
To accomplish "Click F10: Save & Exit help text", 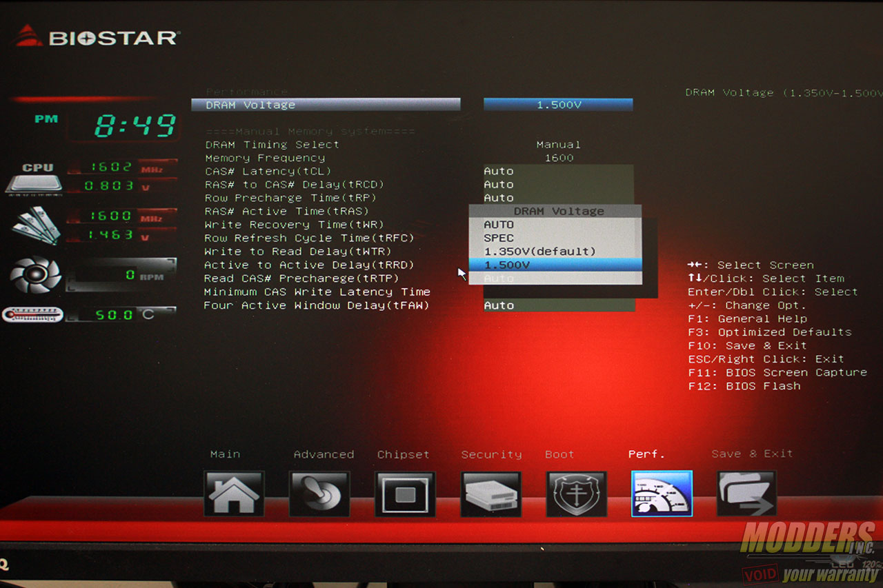I will [747, 345].
